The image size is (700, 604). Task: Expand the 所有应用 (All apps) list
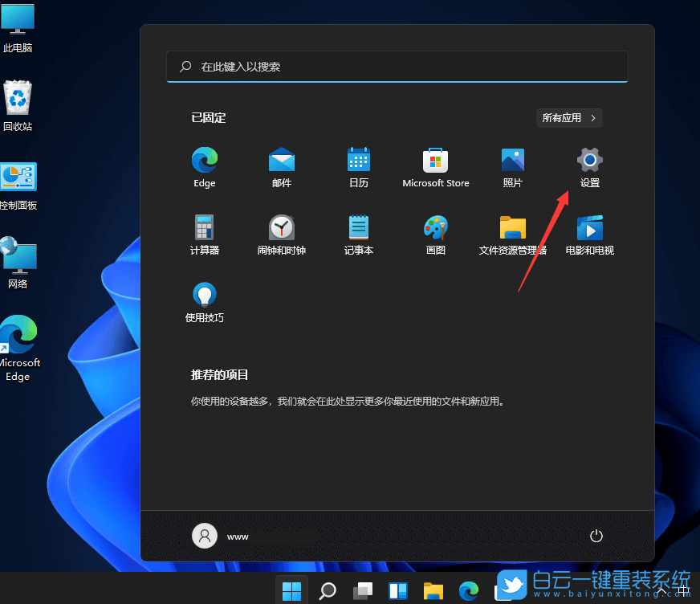(x=568, y=117)
